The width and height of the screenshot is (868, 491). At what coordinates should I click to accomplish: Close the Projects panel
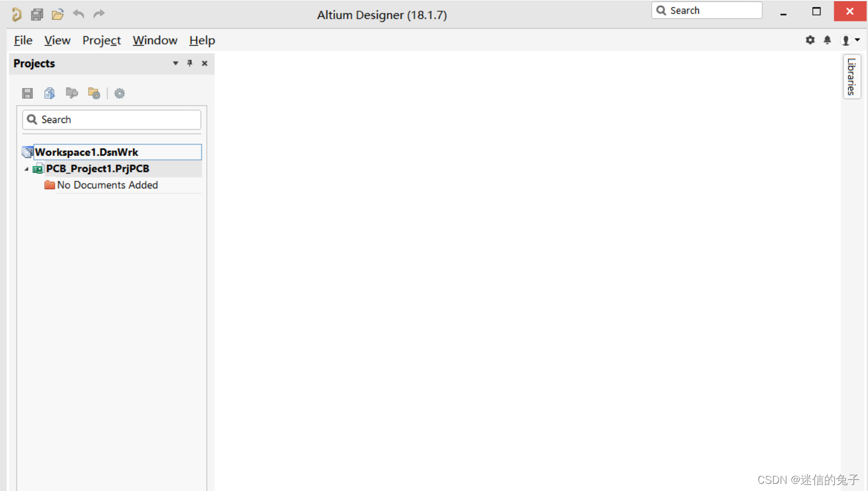click(x=204, y=63)
